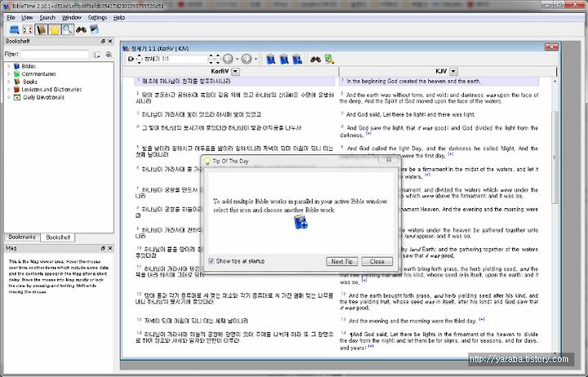Image resolution: width=588 pixels, height=377 pixels.
Task: Expand the Bibles tree node
Action: pyautogui.click(x=9, y=66)
